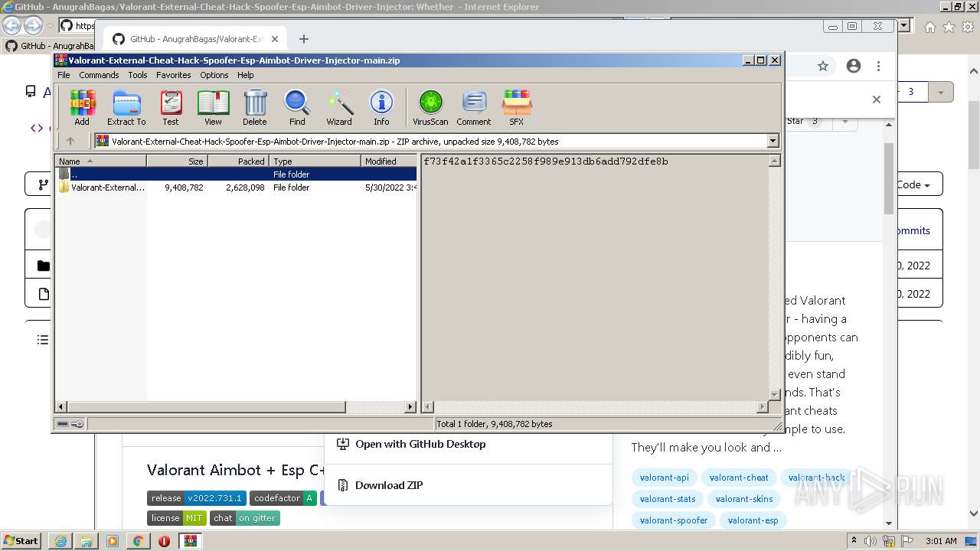This screenshot has width=980, height=551.
Task: Select the parent '..' folder row
Action: pyautogui.click(x=237, y=174)
